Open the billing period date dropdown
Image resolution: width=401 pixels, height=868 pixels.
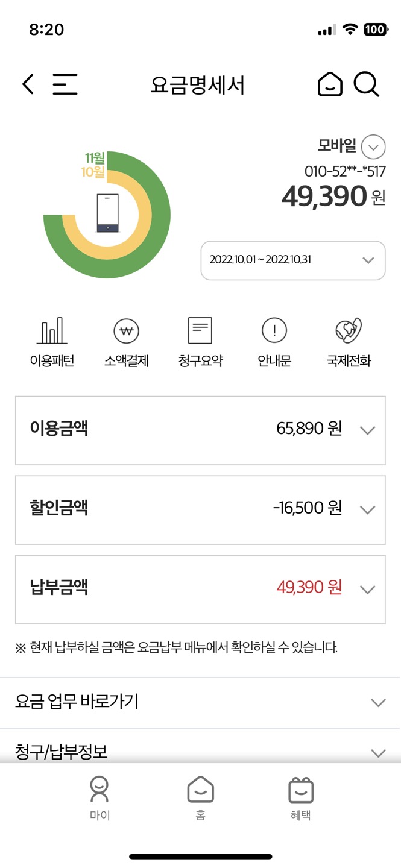point(293,260)
